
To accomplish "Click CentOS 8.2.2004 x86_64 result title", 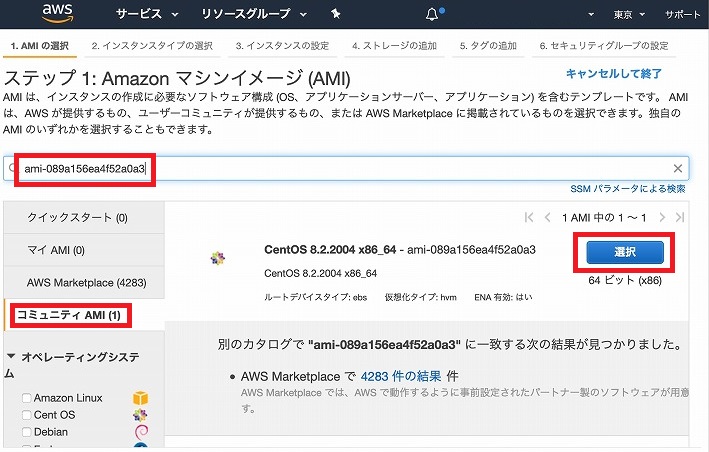I will (x=330, y=250).
